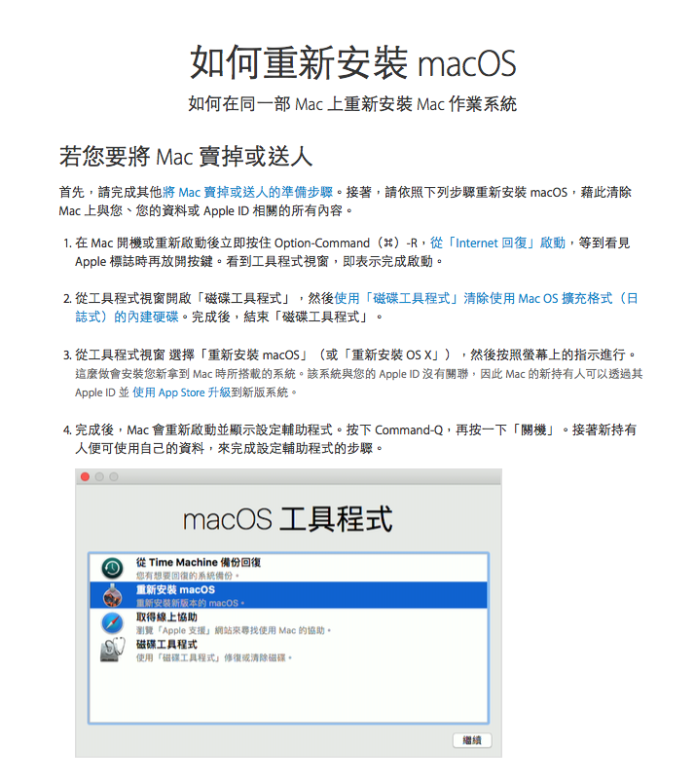Screen dimensions: 695x784
Task: Click the grey minimize dot in window
Action: [99, 477]
